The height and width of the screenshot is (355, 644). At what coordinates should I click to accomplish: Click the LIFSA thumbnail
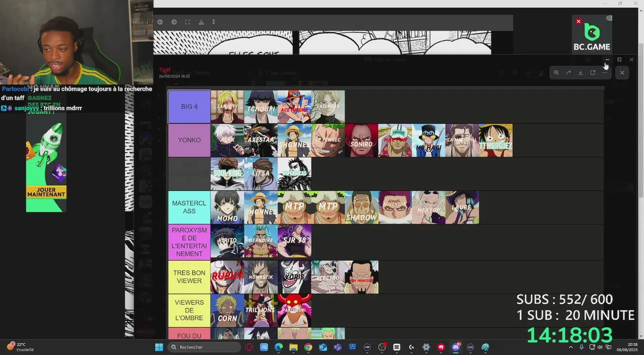(x=261, y=174)
